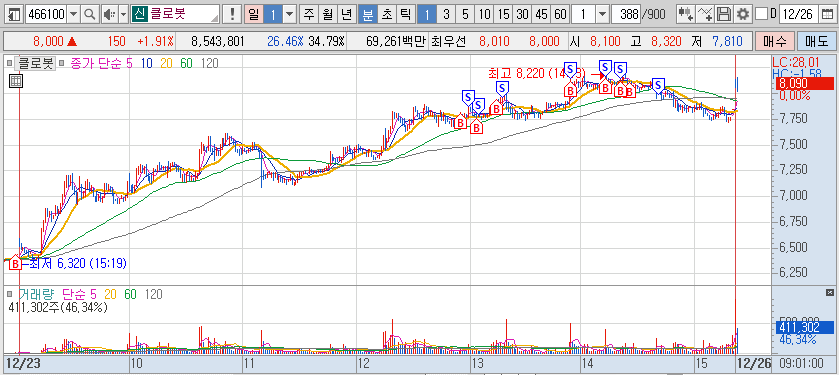
Task: Toggle the 클로봇 price series checkbox in legend
Action: click(10, 63)
